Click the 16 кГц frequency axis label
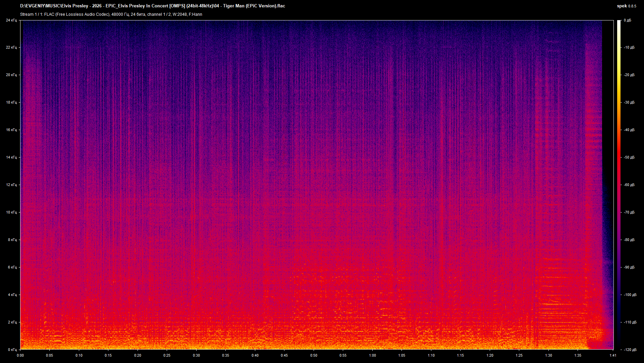The width and height of the screenshot is (644, 363). [x=11, y=130]
